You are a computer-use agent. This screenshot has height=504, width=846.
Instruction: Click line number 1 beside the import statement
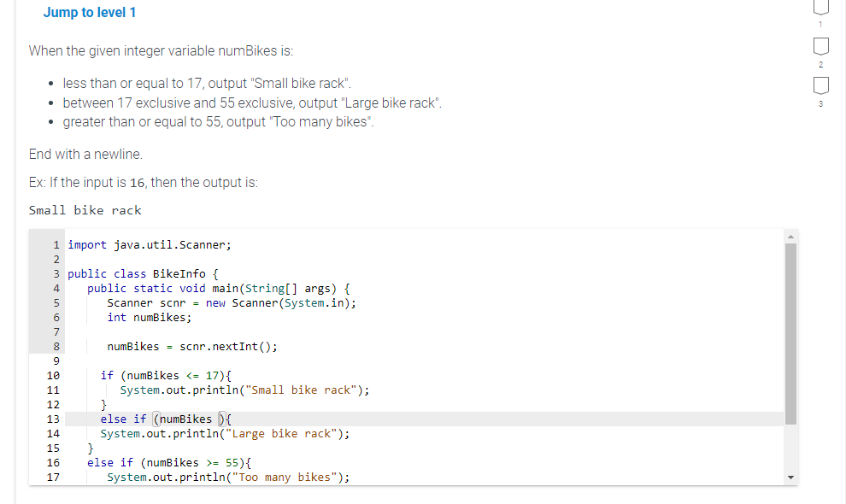point(56,245)
